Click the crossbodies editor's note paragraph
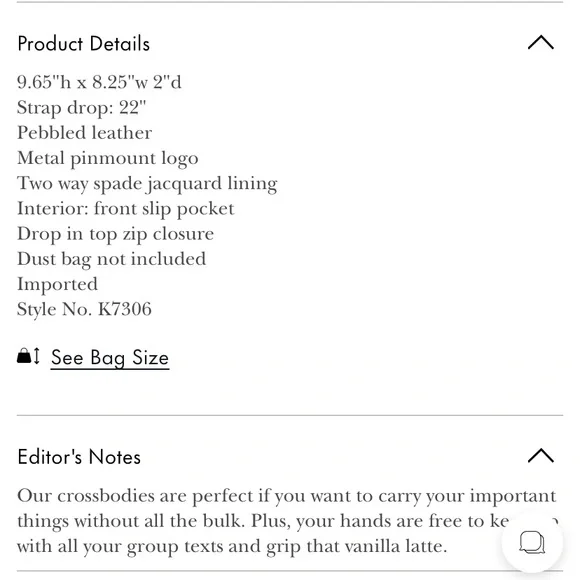Image resolution: width=580 pixels, height=580 pixels. [287, 521]
